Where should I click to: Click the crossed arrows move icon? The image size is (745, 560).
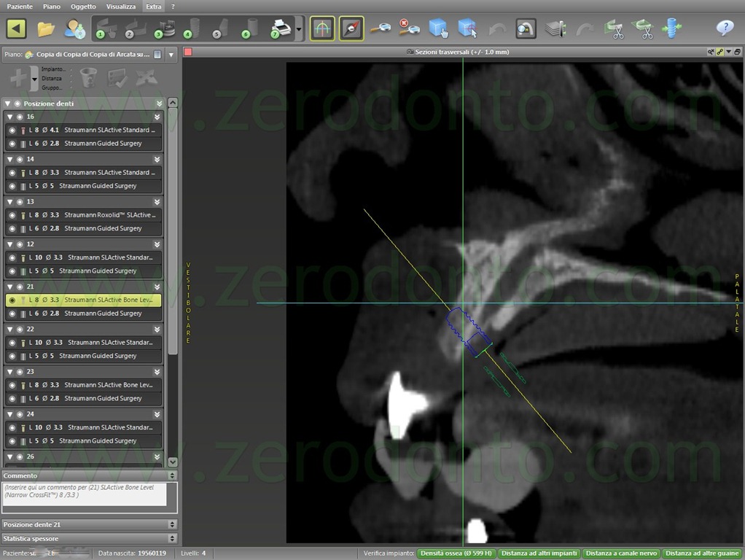(x=147, y=77)
